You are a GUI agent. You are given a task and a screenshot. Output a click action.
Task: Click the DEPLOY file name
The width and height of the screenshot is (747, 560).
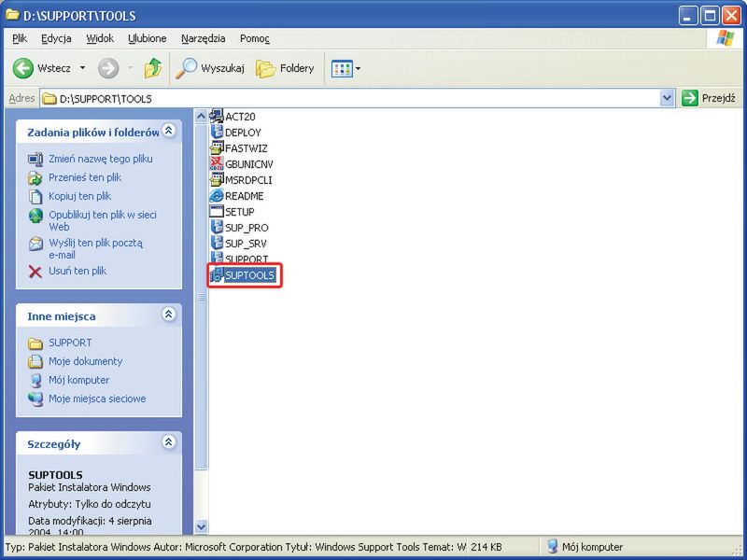(243, 133)
